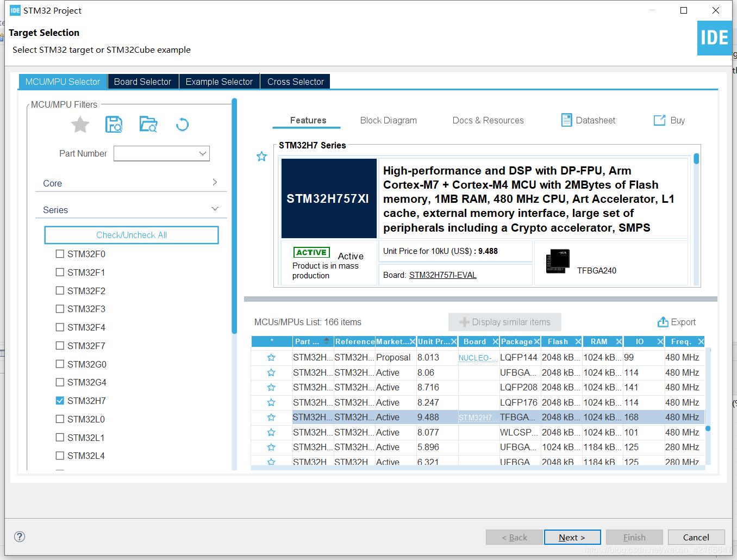Screen dimensions: 737x560
Task: Click the MCU list vertical scrollbar
Action: pos(708,429)
